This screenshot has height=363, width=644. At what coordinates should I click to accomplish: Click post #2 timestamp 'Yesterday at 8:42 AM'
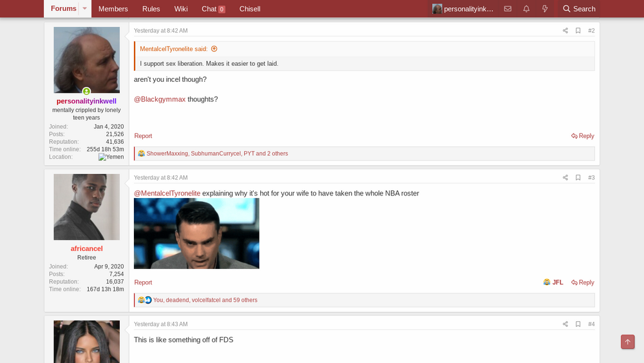pyautogui.click(x=160, y=30)
